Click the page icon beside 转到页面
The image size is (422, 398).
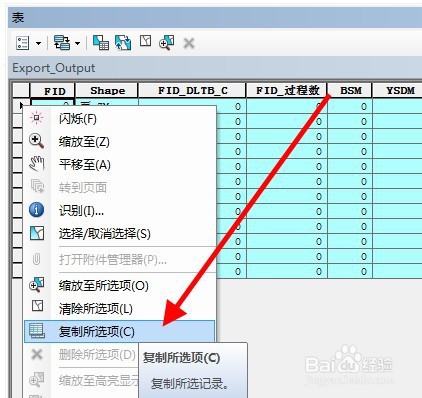tap(37, 186)
